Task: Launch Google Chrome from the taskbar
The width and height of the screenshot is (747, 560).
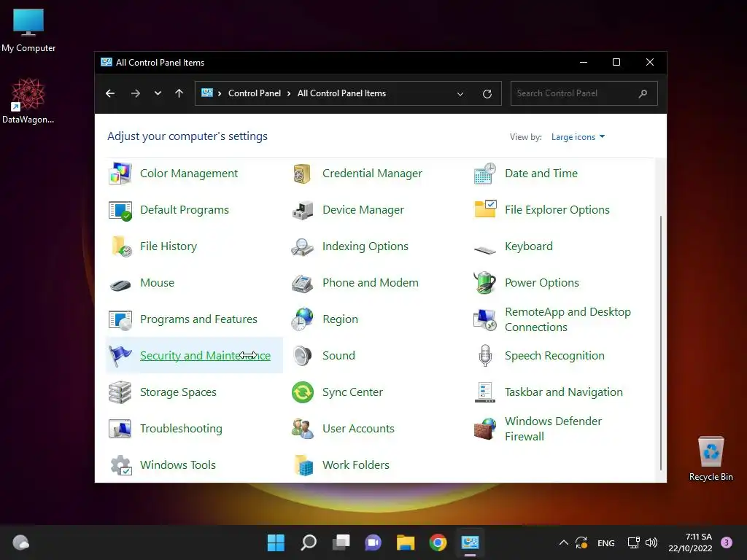Action: (x=438, y=542)
